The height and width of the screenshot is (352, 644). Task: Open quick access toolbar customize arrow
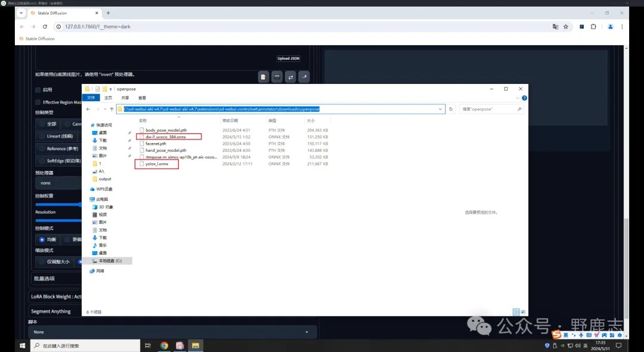point(110,89)
